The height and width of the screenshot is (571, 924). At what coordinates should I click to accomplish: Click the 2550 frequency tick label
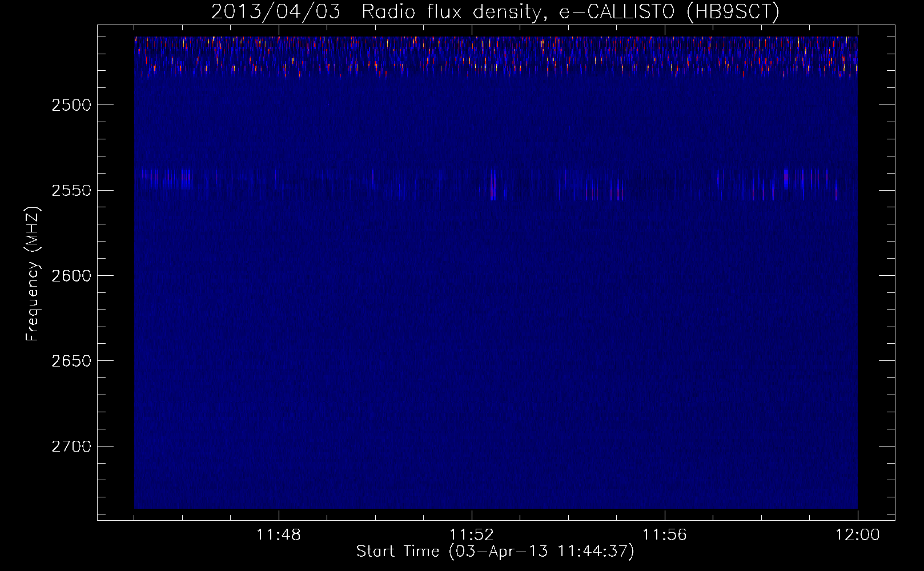point(71,190)
